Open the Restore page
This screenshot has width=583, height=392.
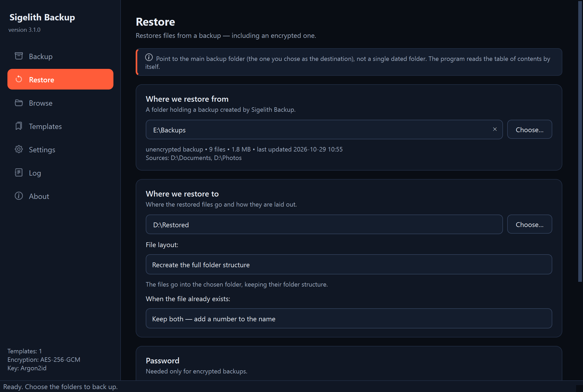60,79
